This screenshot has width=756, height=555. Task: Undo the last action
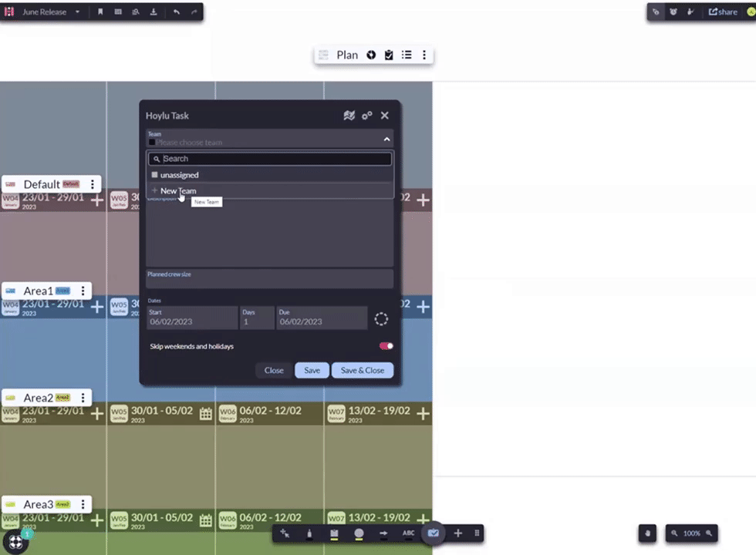pos(177,12)
